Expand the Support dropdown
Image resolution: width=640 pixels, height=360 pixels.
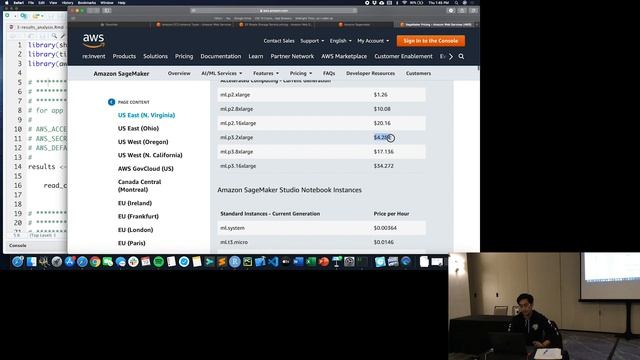(x=312, y=41)
